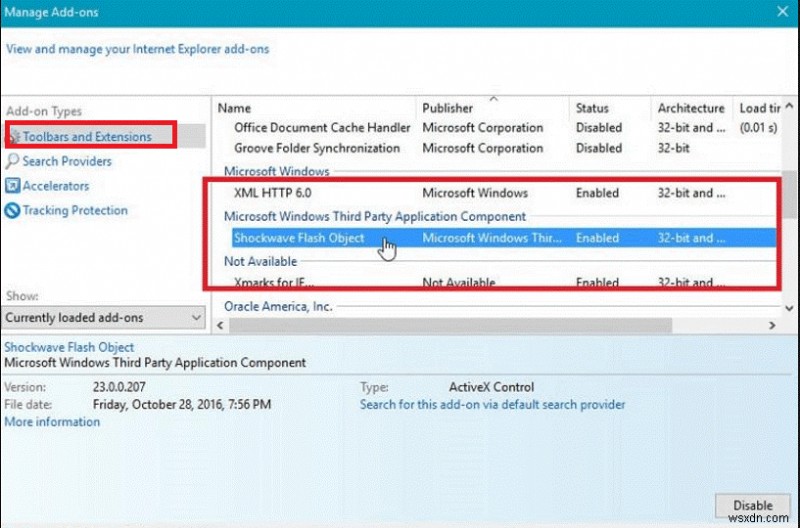Click Search for this add-on via default search provider
Viewport: 800px width, 528px height.
[x=492, y=405]
